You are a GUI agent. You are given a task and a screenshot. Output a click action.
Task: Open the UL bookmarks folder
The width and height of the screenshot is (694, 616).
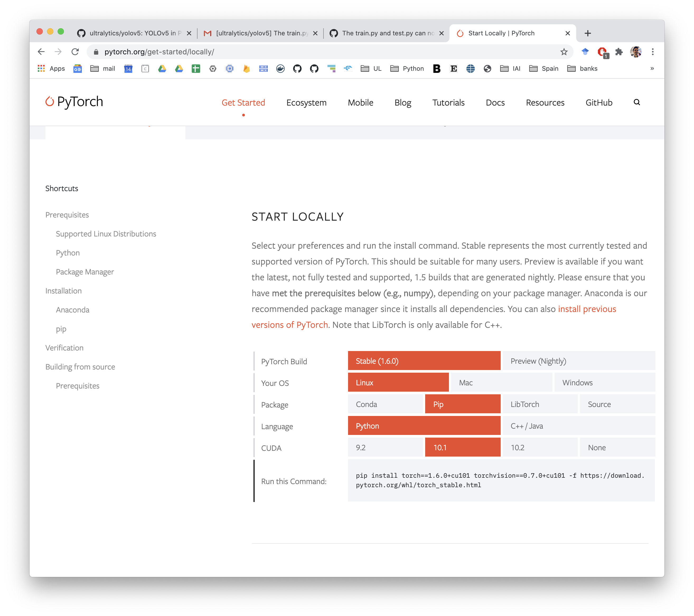(x=371, y=69)
